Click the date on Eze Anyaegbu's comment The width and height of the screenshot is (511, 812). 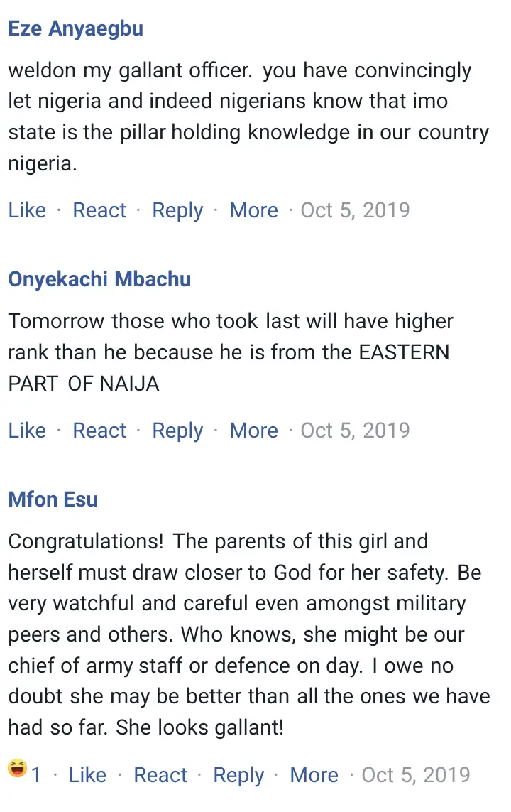[x=355, y=210]
